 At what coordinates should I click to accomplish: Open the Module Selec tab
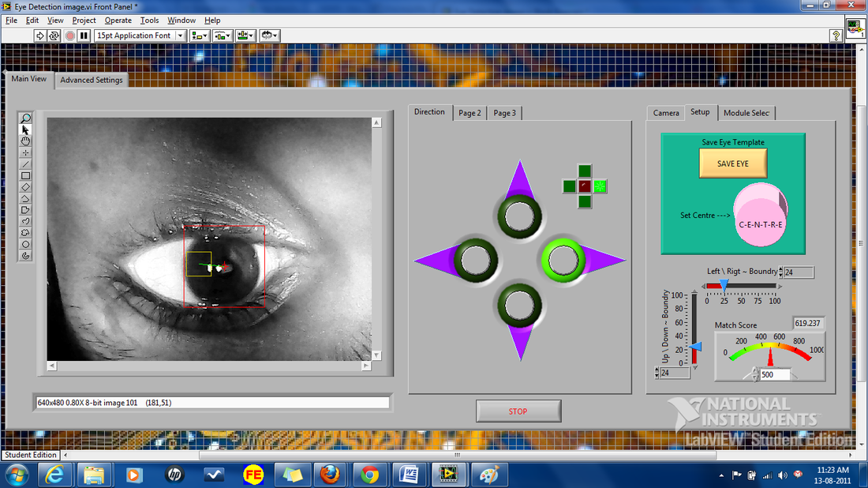pos(746,113)
